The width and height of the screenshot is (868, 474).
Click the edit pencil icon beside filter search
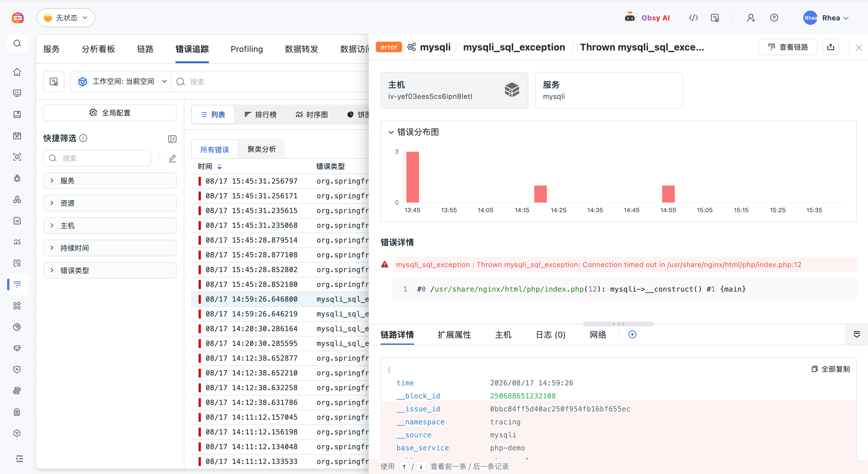click(x=172, y=158)
